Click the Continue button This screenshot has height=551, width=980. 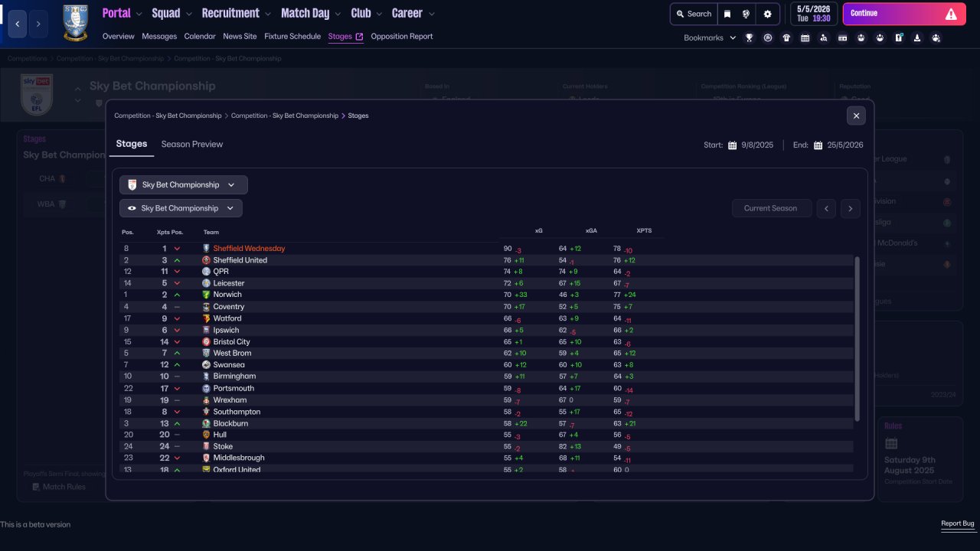pyautogui.click(x=904, y=14)
